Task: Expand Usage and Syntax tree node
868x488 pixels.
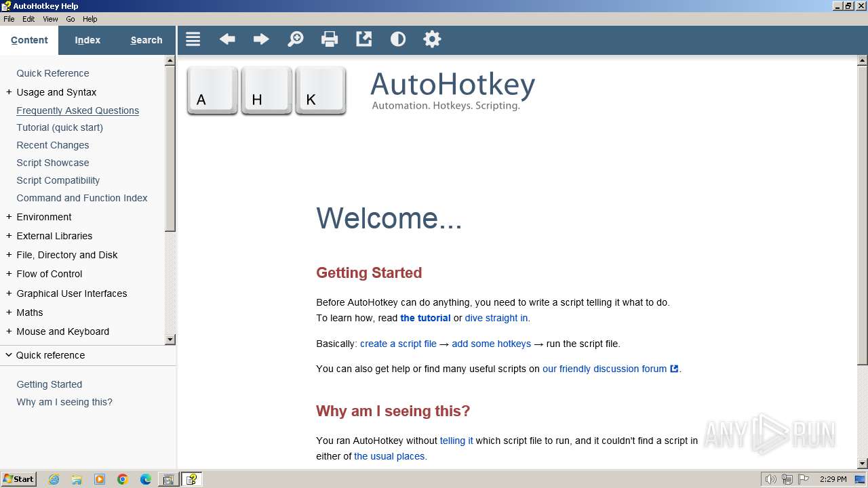Action: pyautogui.click(x=9, y=92)
